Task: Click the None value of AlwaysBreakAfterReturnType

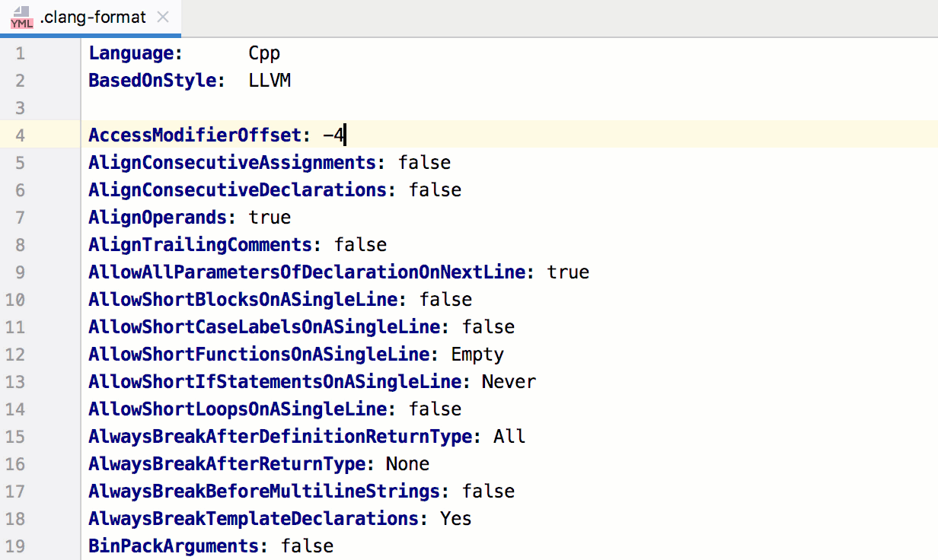Action: 407,464
